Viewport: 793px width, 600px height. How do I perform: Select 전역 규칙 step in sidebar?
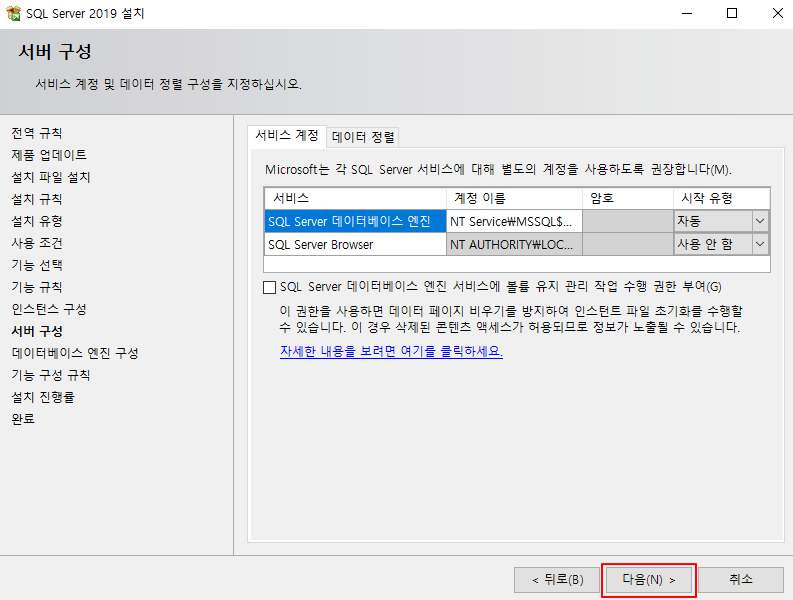point(37,133)
